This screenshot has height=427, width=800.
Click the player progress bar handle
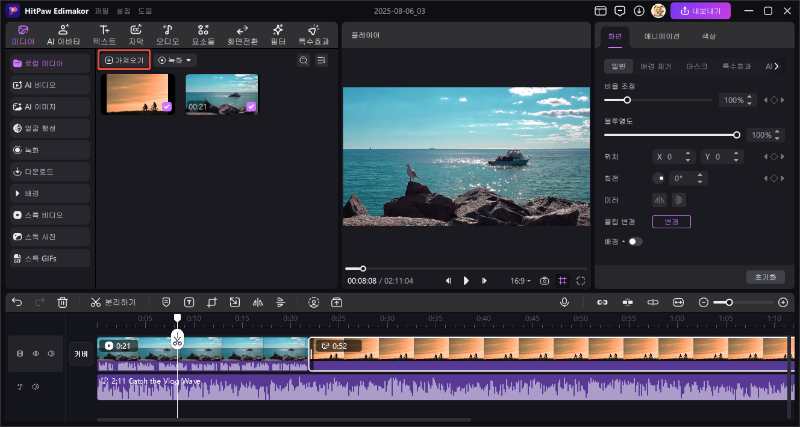point(363,268)
